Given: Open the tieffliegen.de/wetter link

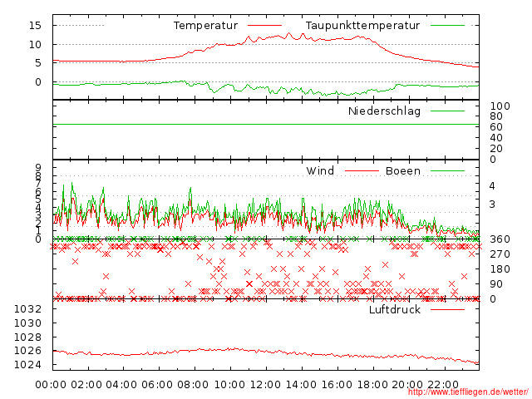Looking at the screenshot, I should 468,392.
